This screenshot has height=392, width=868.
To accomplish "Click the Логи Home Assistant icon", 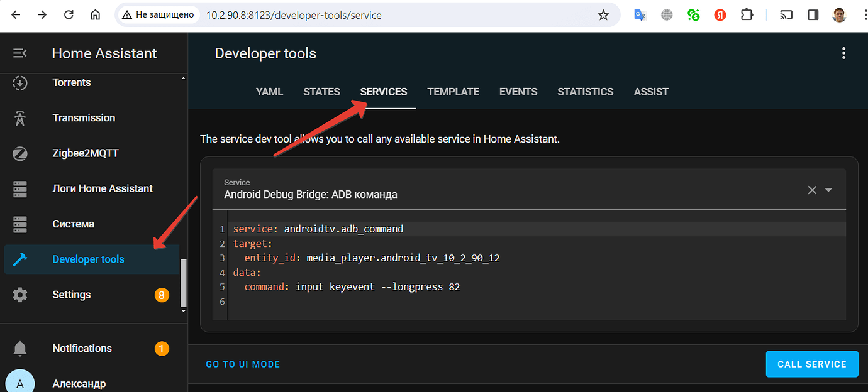I will click(19, 188).
